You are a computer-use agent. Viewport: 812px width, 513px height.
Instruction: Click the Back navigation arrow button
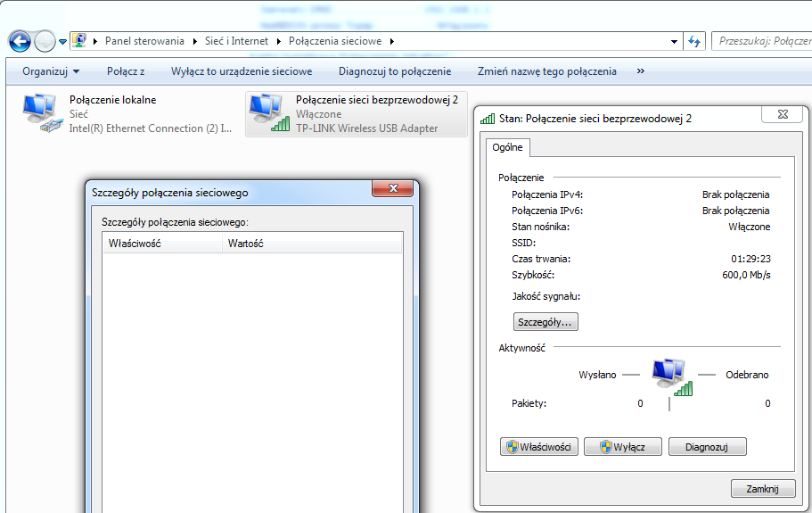[x=20, y=41]
